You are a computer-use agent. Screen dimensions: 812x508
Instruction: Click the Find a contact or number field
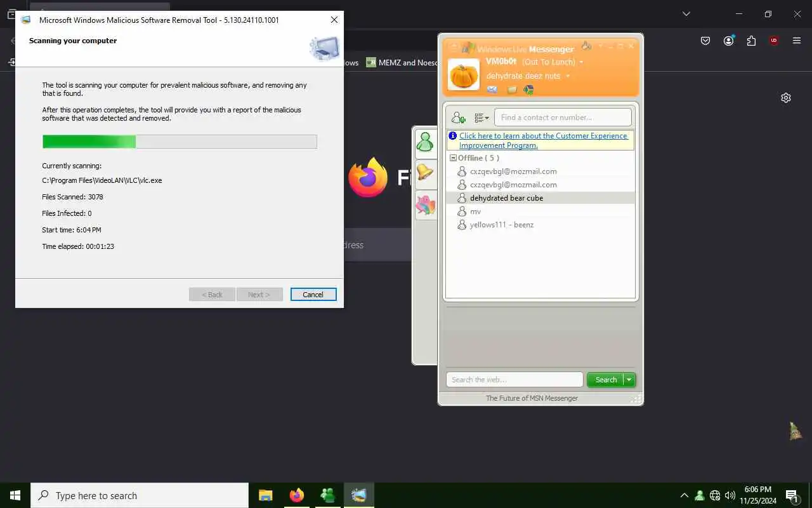click(x=563, y=117)
